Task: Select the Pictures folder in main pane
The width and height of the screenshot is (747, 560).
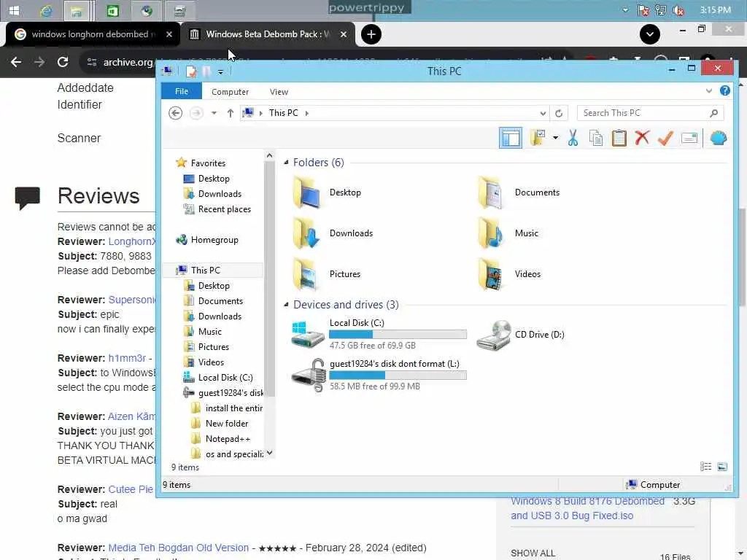Action: coord(326,274)
